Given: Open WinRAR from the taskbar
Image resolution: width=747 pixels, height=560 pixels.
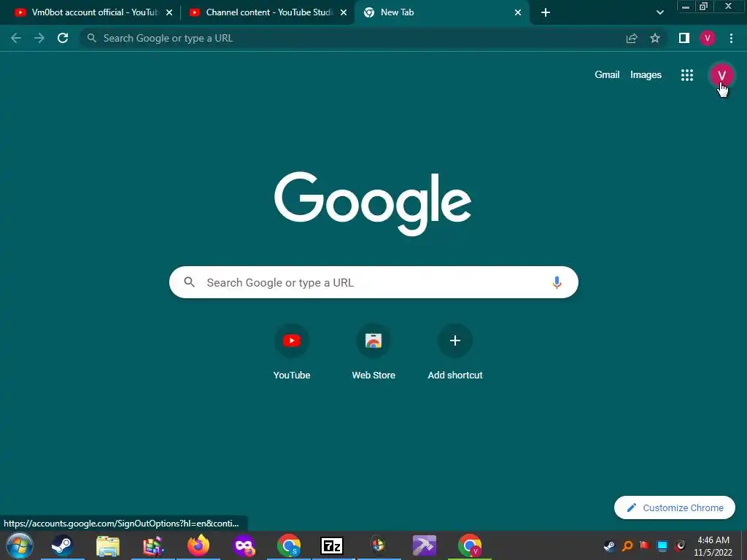Looking at the screenshot, I should click(x=153, y=545).
